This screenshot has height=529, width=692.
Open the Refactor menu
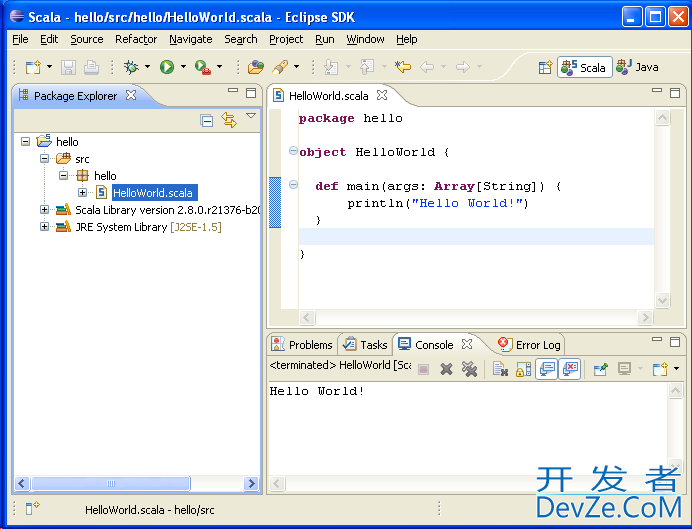tap(136, 39)
